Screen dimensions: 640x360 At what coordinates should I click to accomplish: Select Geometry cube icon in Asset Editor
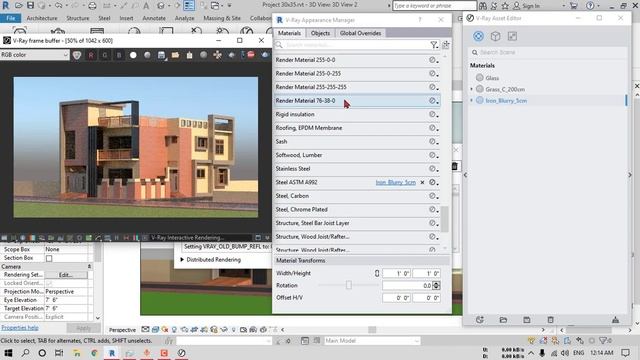(x=496, y=36)
